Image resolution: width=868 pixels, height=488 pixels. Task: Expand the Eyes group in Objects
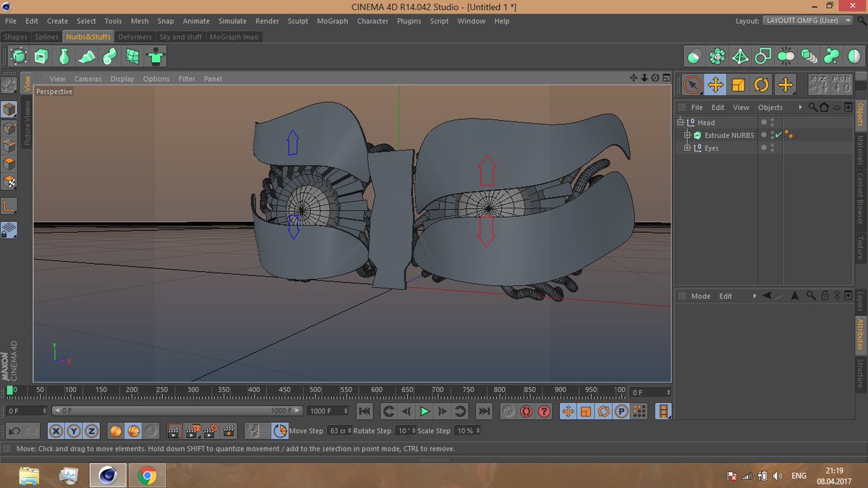tap(688, 148)
